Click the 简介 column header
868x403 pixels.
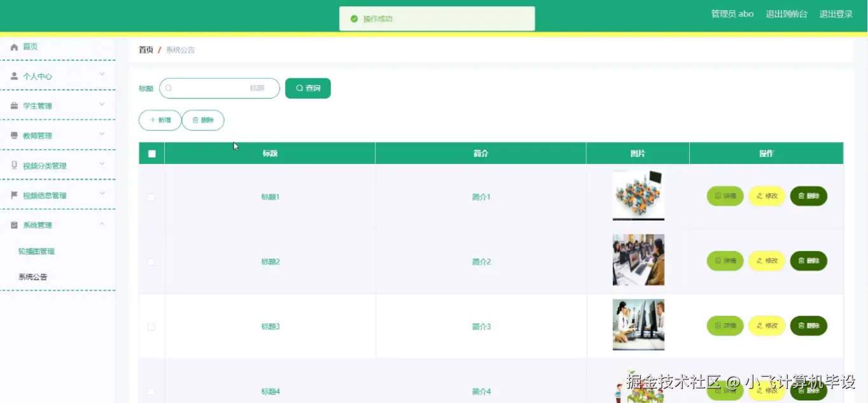[x=480, y=153]
